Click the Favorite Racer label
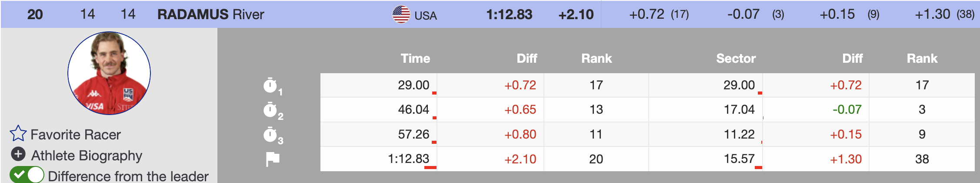This screenshot has width=980, height=183. click(76, 135)
